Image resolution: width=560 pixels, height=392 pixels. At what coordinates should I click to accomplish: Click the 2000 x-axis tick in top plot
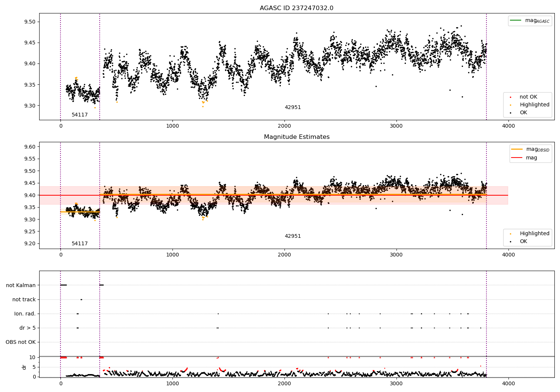(284, 126)
